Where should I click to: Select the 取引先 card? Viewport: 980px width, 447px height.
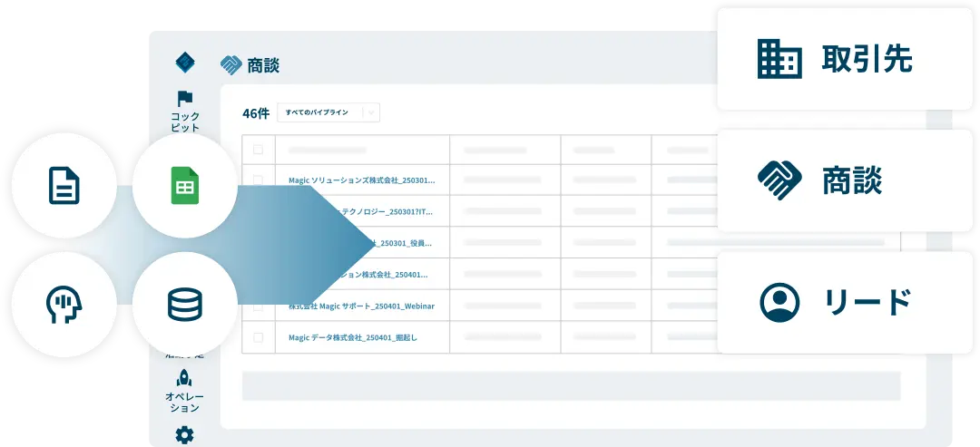(844, 60)
